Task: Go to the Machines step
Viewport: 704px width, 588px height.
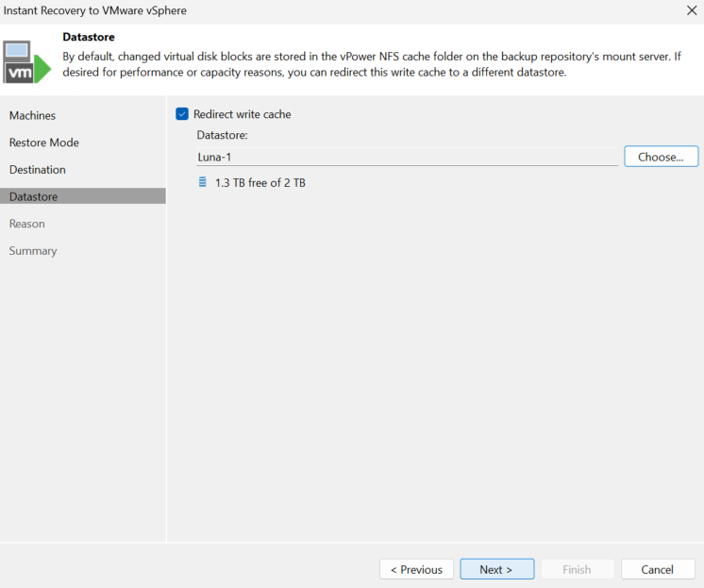Action: (32, 115)
